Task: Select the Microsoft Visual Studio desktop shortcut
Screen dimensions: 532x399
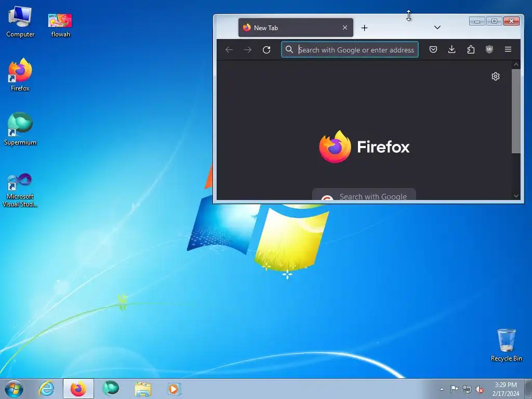Action: (x=20, y=190)
